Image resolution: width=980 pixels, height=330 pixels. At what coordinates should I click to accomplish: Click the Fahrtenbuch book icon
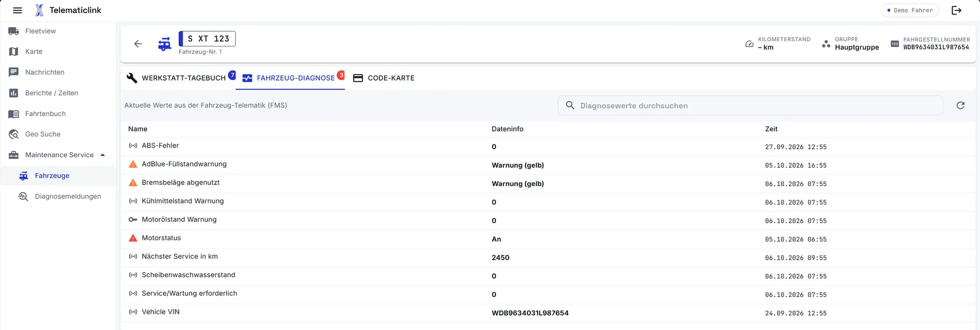(14, 114)
